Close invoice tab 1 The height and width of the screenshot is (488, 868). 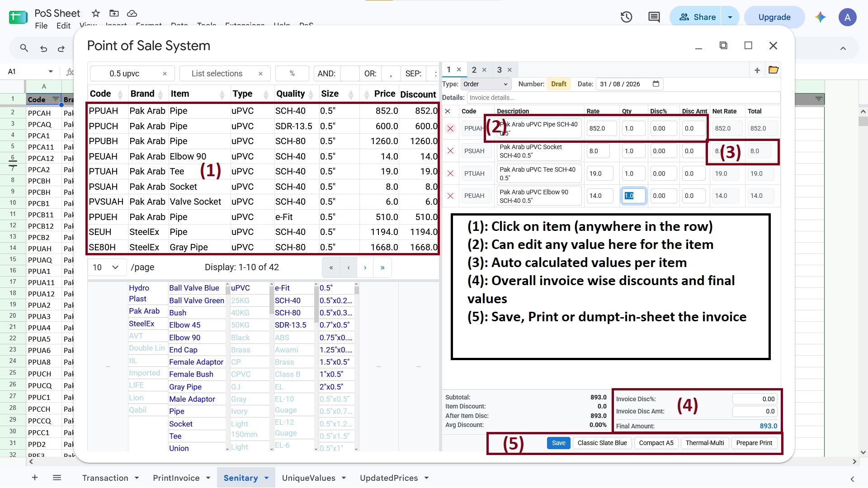click(459, 70)
